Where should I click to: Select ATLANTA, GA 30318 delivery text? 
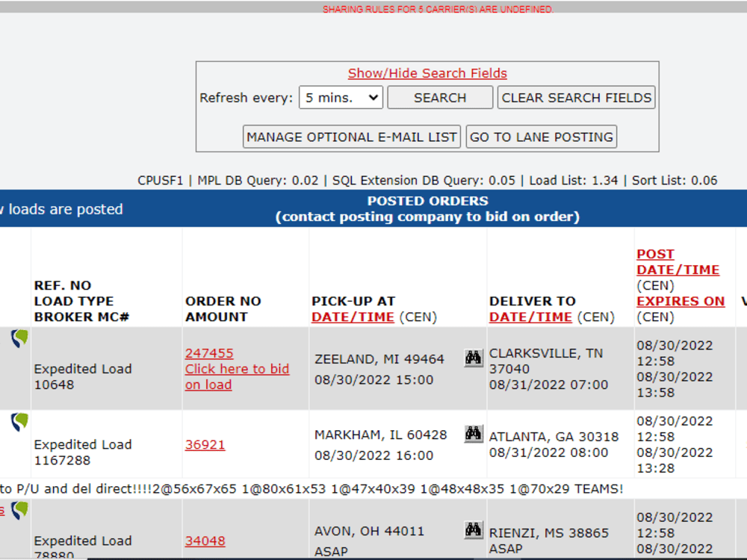coord(554,437)
